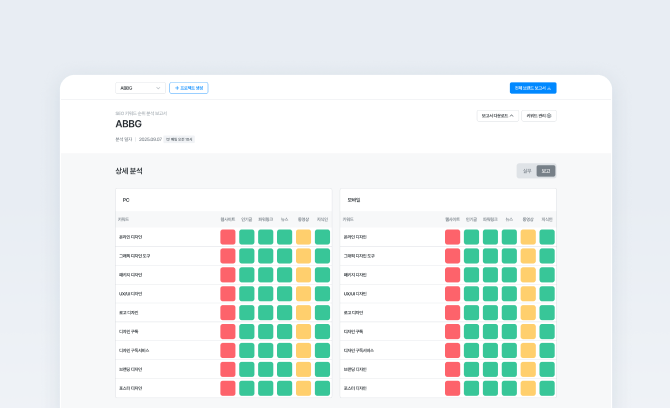This screenshot has height=408, width=670.
Task: Click red 웹사이트 cell for 온라인 디자인 in 모바일
Action: [x=453, y=237]
